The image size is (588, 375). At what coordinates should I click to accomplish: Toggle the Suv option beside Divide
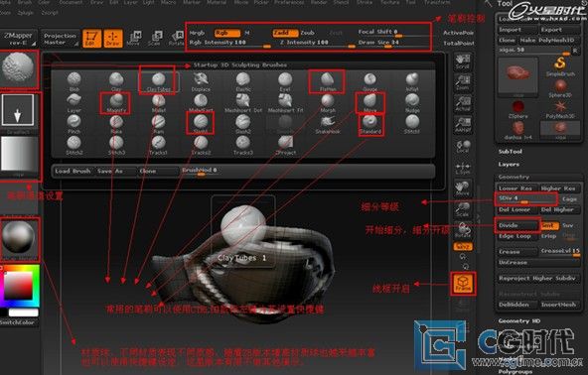(568, 225)
